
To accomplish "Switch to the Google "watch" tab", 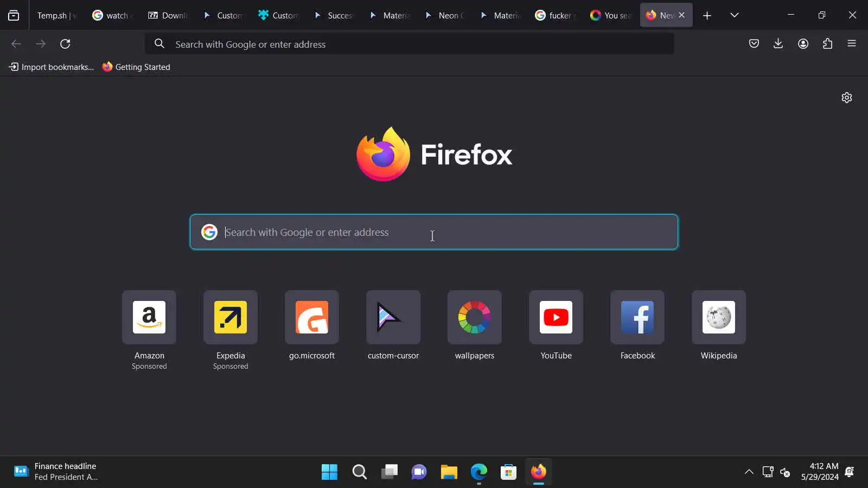I will click(112, 15).
